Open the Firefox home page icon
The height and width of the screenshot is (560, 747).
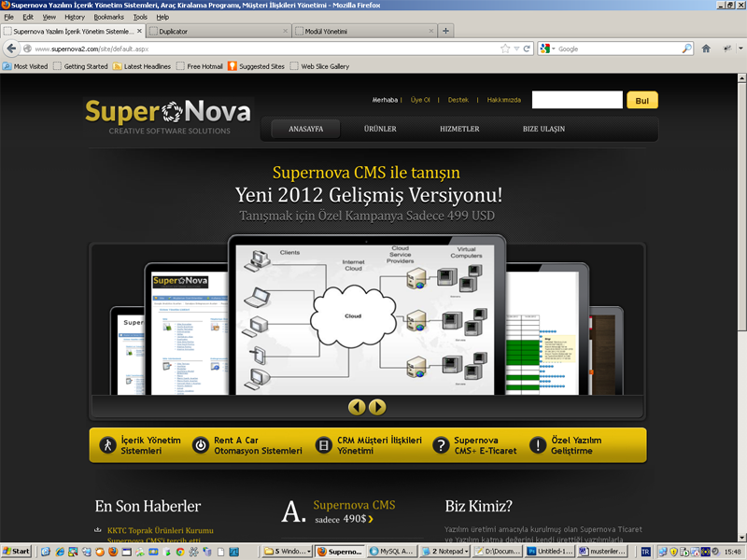pos(706,49)
